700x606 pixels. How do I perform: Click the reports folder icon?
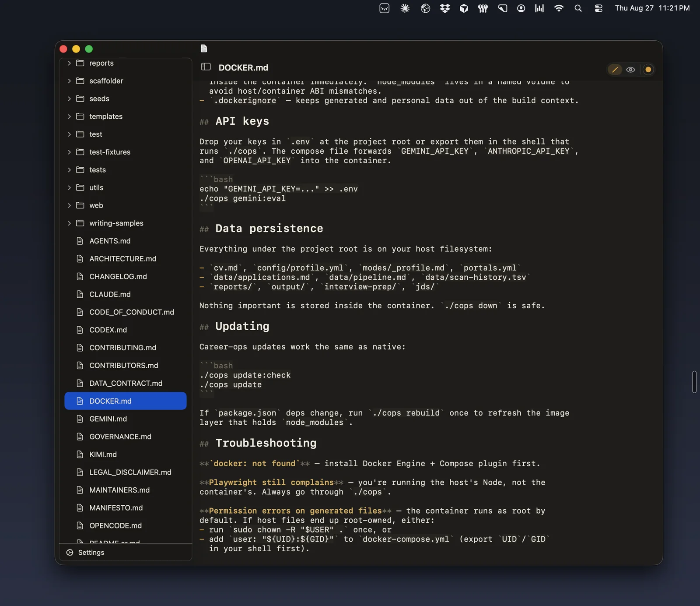[x=80, y=63]
